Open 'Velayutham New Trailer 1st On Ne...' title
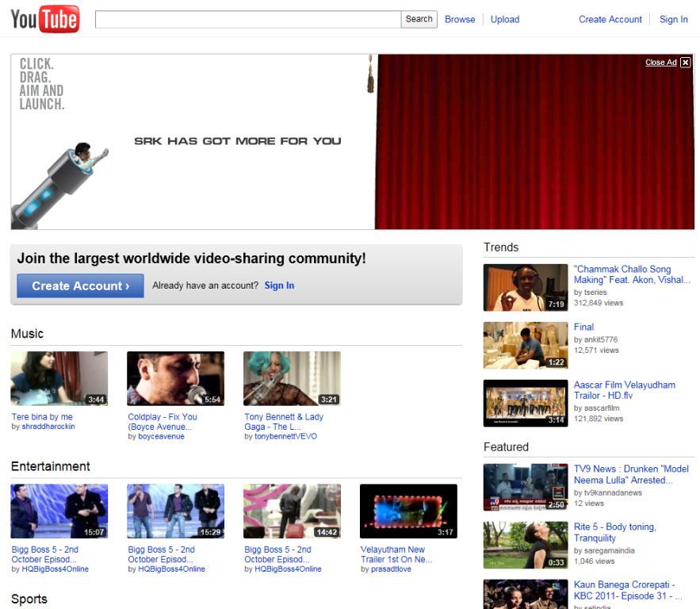This screenshot has width=700, height=609. click(396, 554)
